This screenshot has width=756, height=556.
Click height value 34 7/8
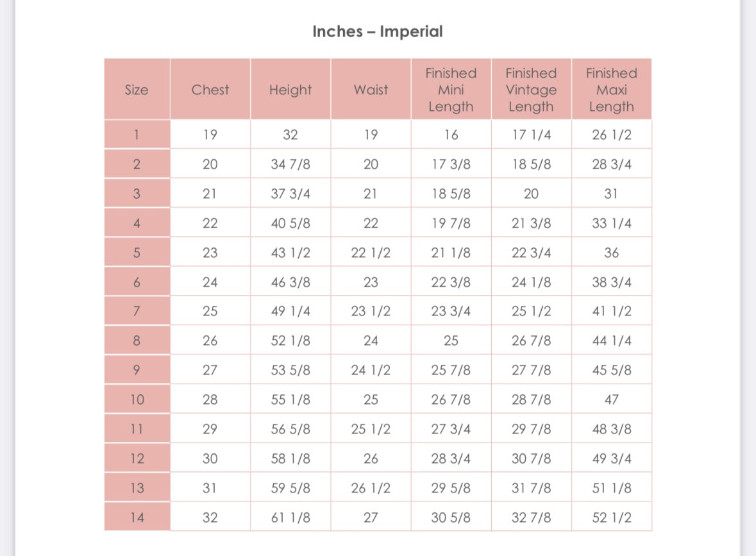[x=290, y=164]
